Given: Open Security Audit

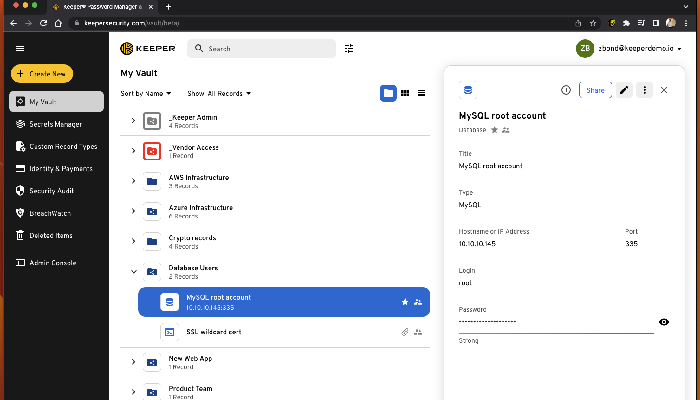Looking at the screenshot, I should (x=45, y=191).
